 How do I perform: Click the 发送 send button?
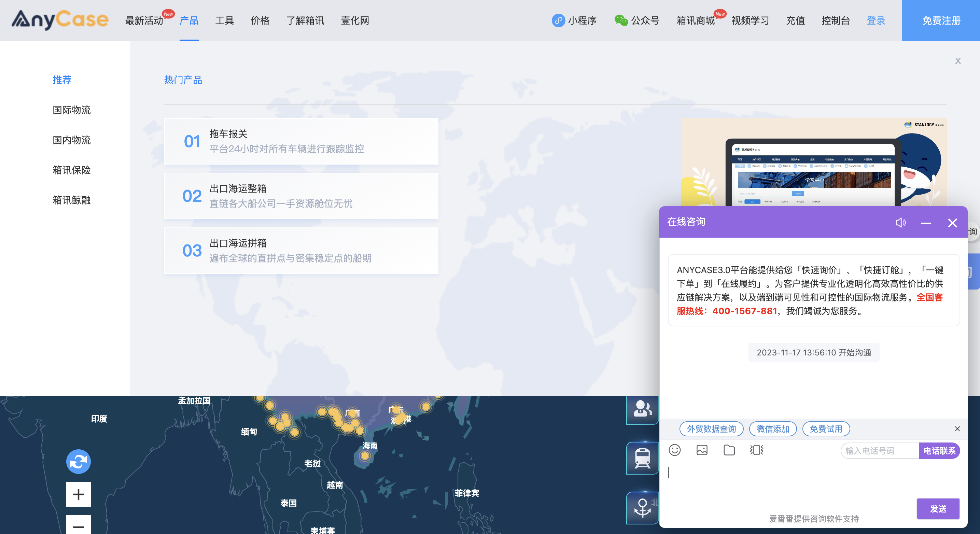pos(938,508)
